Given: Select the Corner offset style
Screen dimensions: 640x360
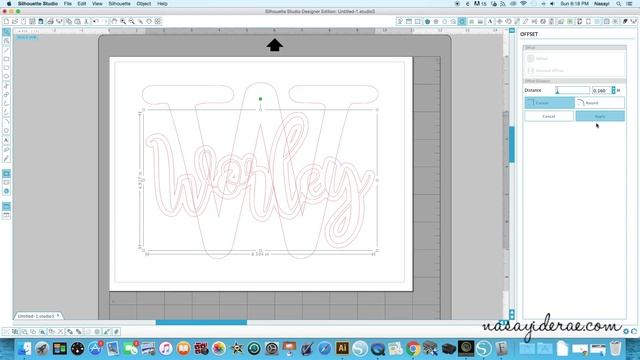Looking at the screenshot, I should tap(549, 103).
